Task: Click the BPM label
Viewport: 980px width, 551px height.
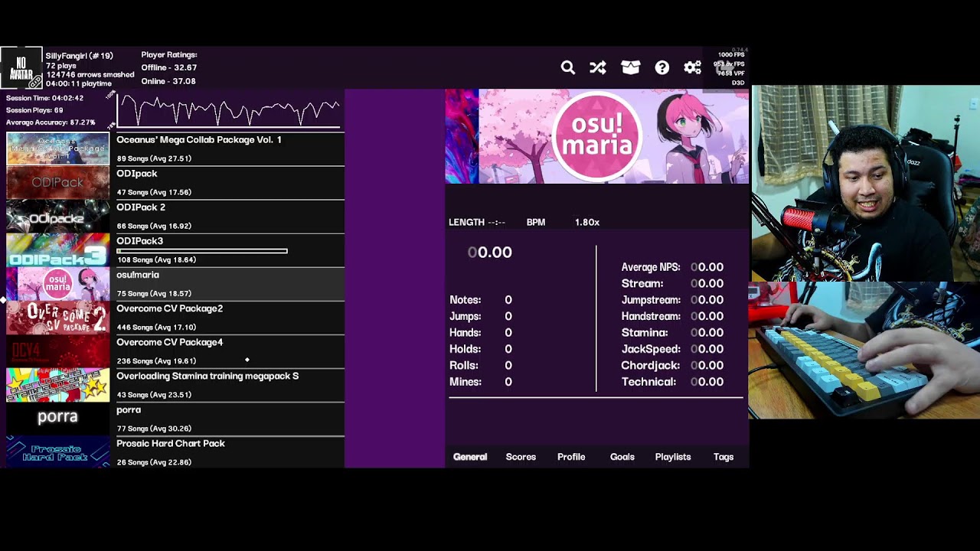Action: click(536, 222)
